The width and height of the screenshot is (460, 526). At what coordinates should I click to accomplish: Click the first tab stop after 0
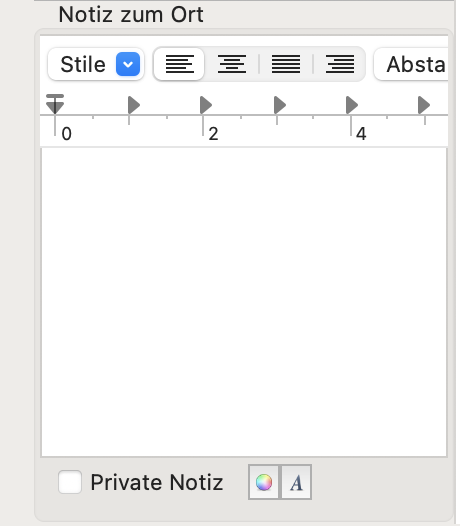[x=134, y=105]
